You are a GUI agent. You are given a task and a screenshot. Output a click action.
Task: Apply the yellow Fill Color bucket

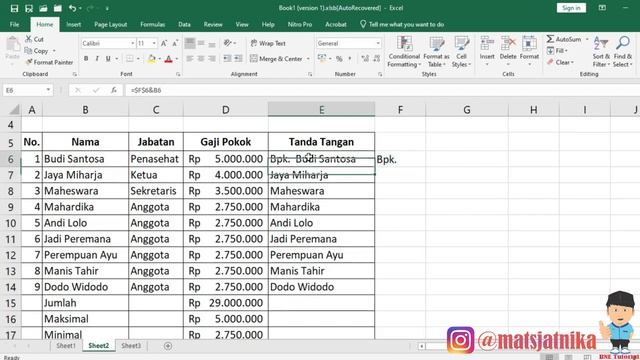coord(151,59)
